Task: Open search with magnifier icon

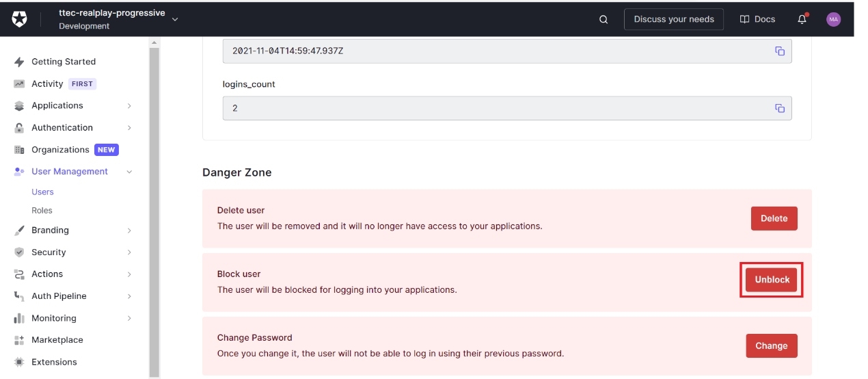Action: 603,19
